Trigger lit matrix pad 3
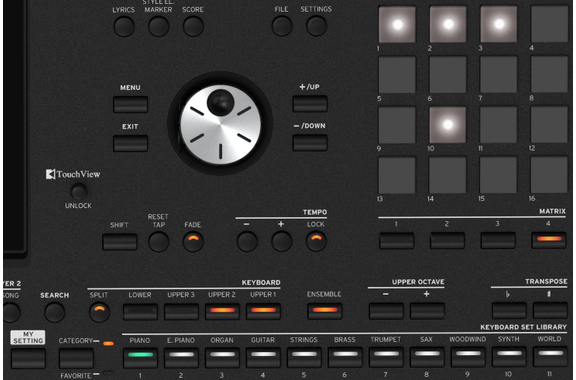The image size is (576, 380). pyautogui.click(x=498, y=24)
